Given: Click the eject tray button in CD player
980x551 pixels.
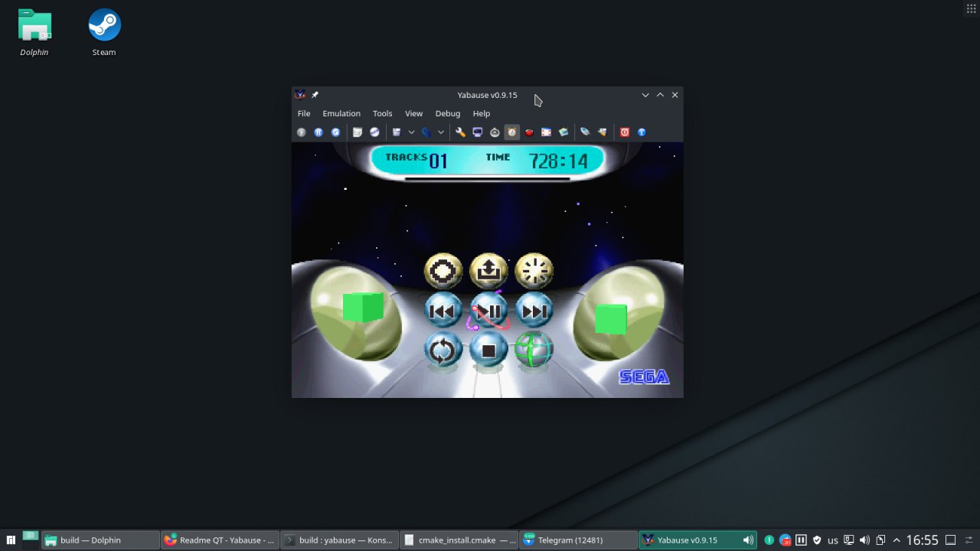Looking at the screenshot, I should pos(488,271).
